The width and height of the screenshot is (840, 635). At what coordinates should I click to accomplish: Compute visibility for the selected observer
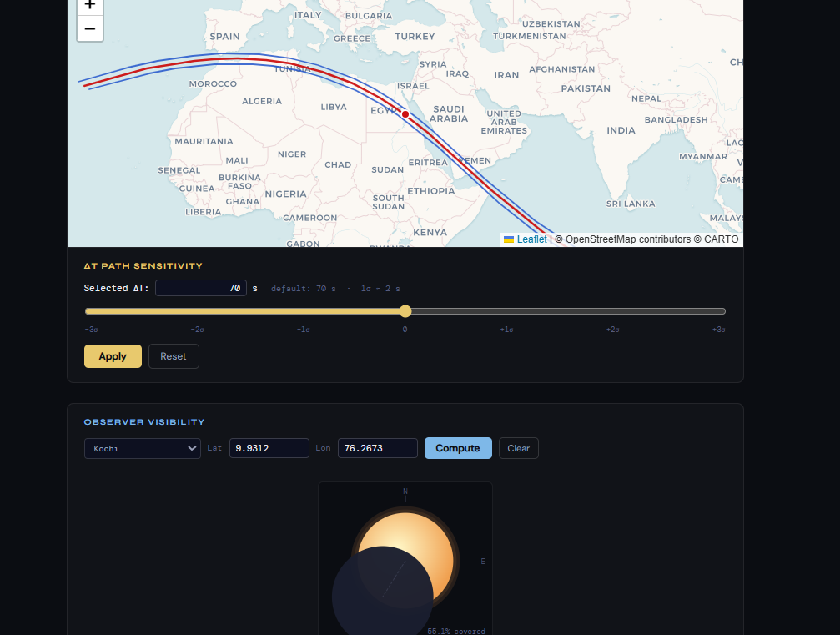click(x=457, y=448)
